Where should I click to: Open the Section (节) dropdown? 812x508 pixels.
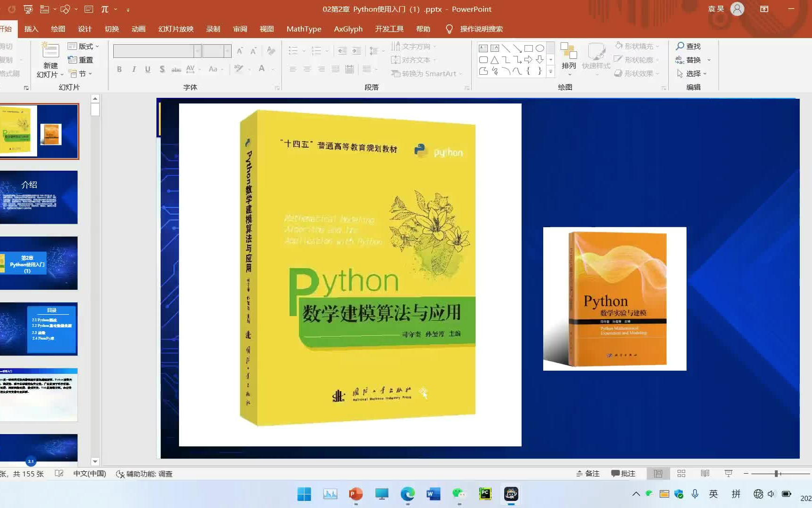click(x=80, y=73)
